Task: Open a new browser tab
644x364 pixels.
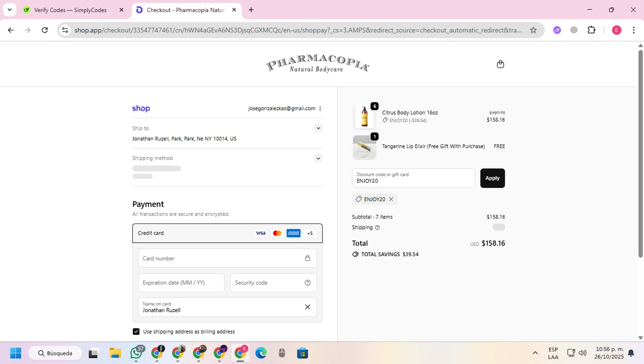Action: point(251,10)
